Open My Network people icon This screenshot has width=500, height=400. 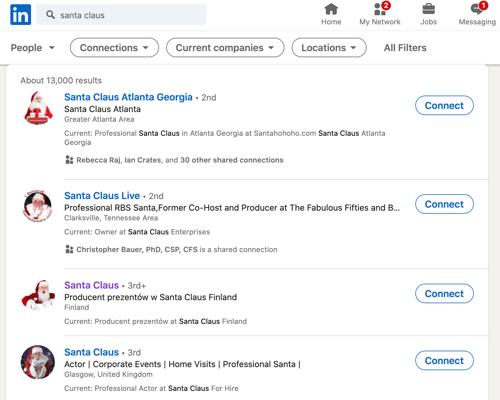(380, 9)
